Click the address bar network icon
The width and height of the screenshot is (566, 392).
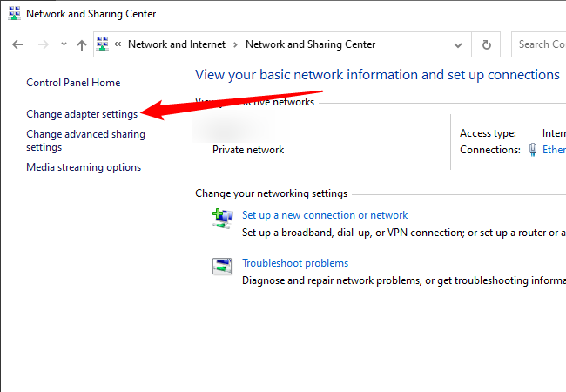tap(103, 44)
